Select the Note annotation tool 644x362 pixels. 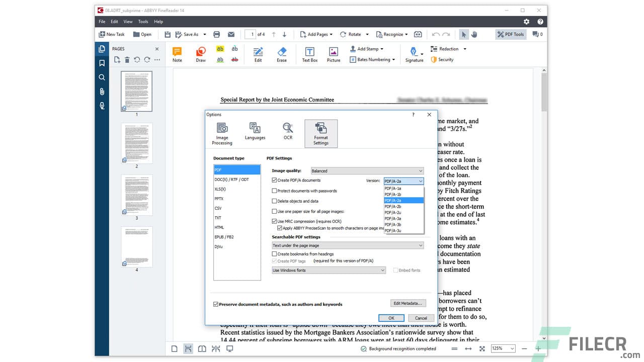(x=177, y=53)
